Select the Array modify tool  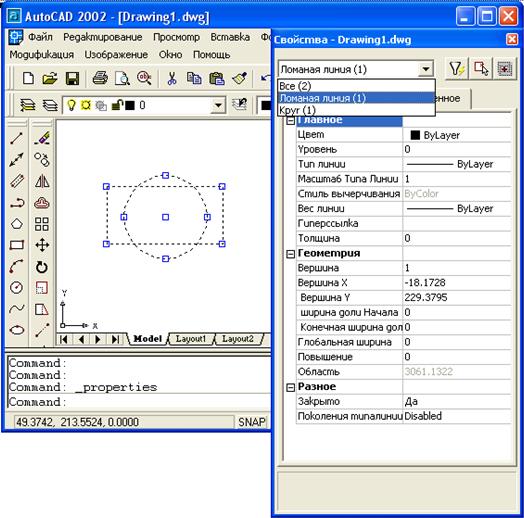pos(42,224)
